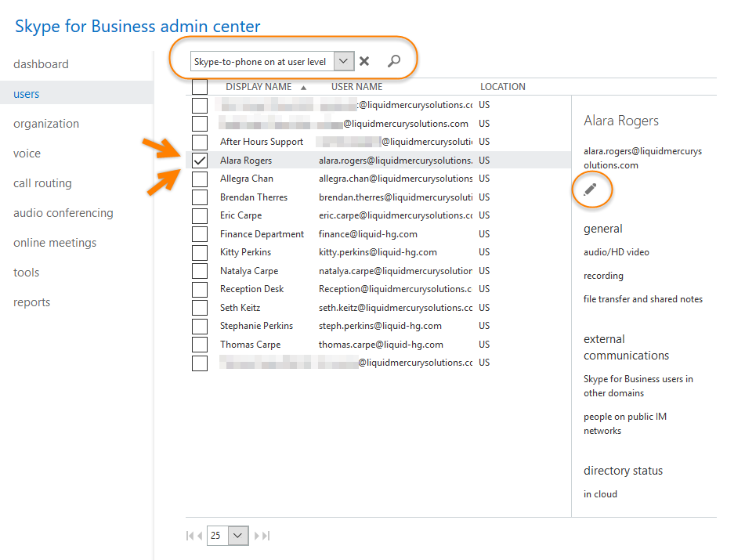Check the Reception Desk checkbox
The height and width of the screenshot is (560, 745).
200,289
